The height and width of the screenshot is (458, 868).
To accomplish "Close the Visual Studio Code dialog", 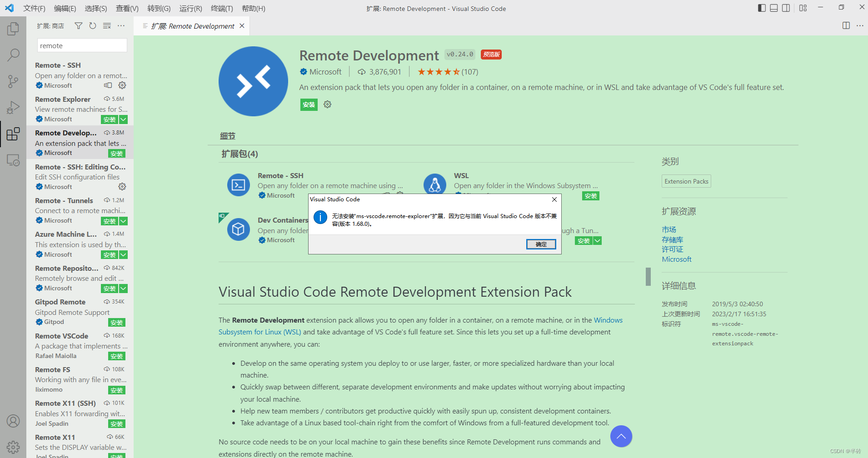I will [x=554, y=199].
